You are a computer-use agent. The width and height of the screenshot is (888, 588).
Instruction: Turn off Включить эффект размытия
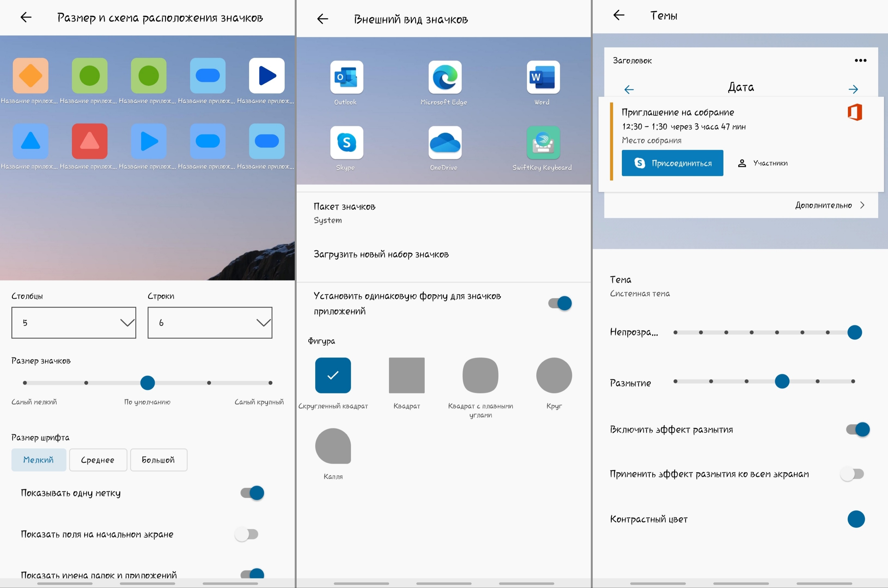857,429
